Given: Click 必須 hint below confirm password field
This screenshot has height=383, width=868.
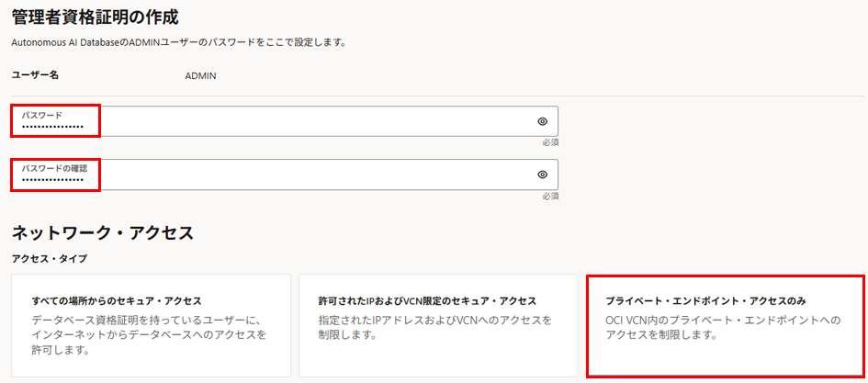Looking at the screenshot, I should (549, 196).
